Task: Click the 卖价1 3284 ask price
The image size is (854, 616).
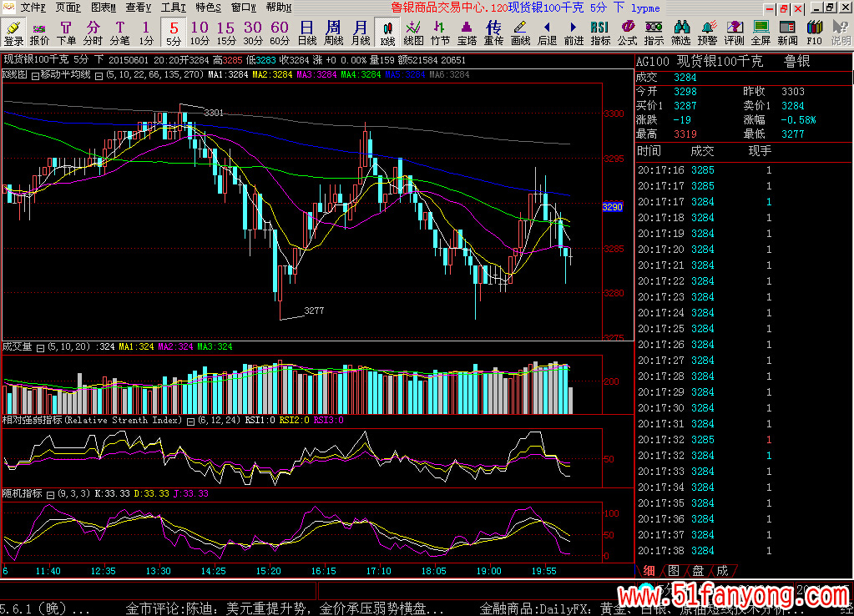Action: point(792,106)
